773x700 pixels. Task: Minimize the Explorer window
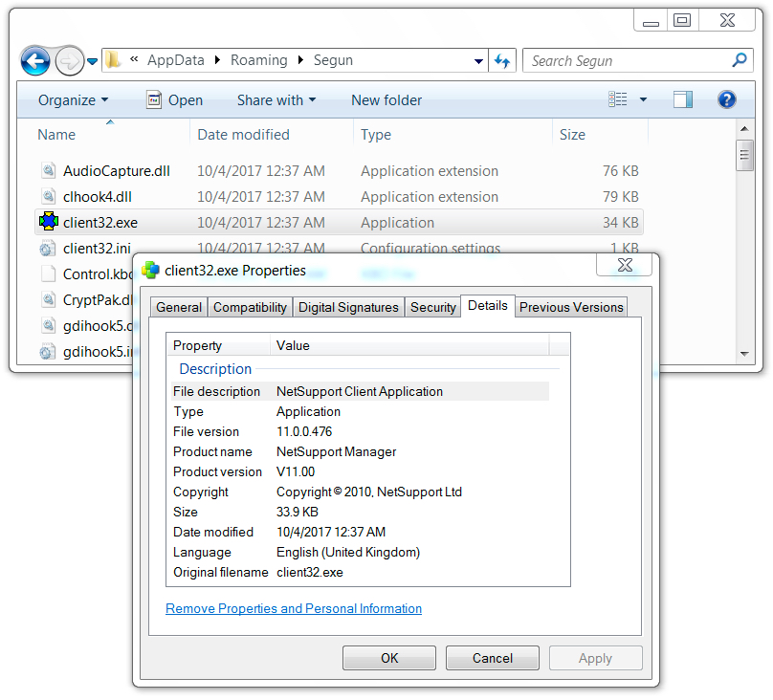[x=651, y=21]
